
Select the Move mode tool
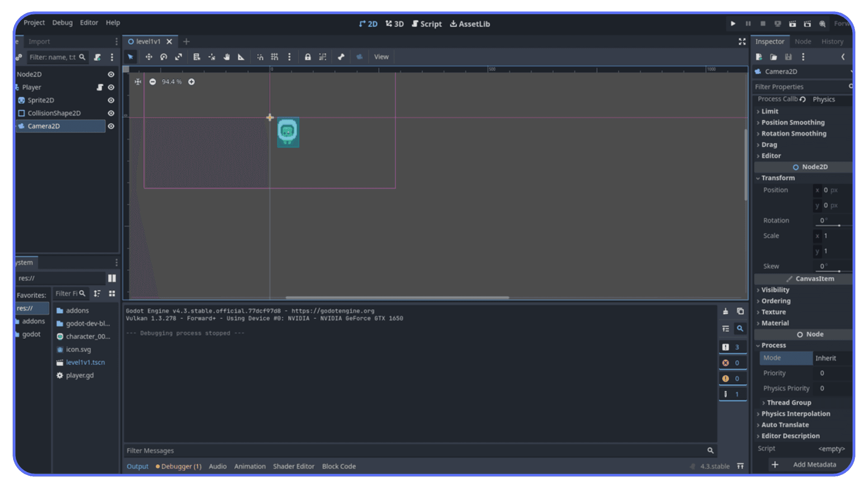[149, 56]
